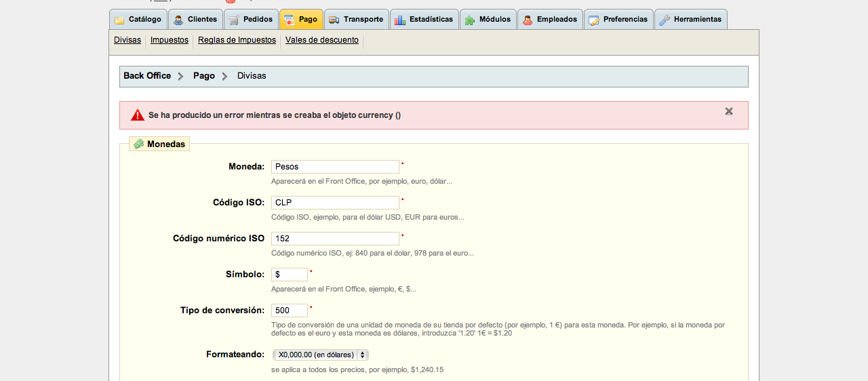
Task: Click the Estadísticas chart icon
Action: pyautogui.click(x=400, y=20)
